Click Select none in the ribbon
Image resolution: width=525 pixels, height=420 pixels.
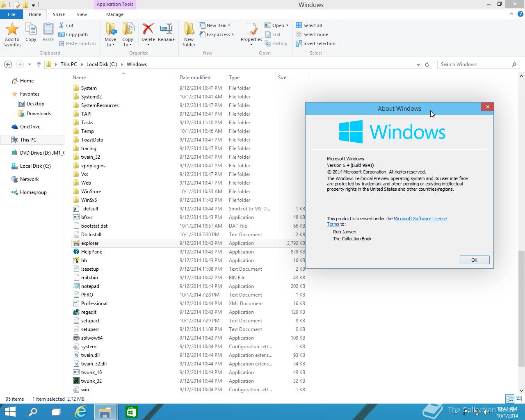(x=312, y=34)
